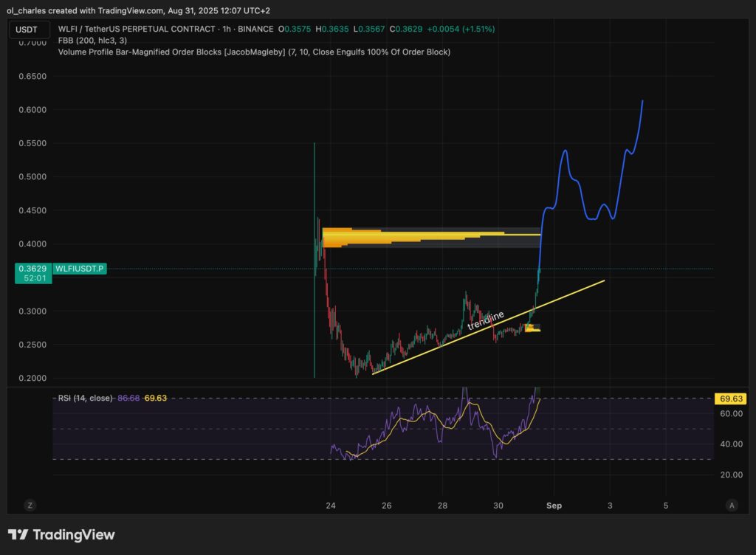This screenshot has width=756, height=555.
Task: Click the TradingView logo
Action: pyautogui.click(x=61, y=534)
